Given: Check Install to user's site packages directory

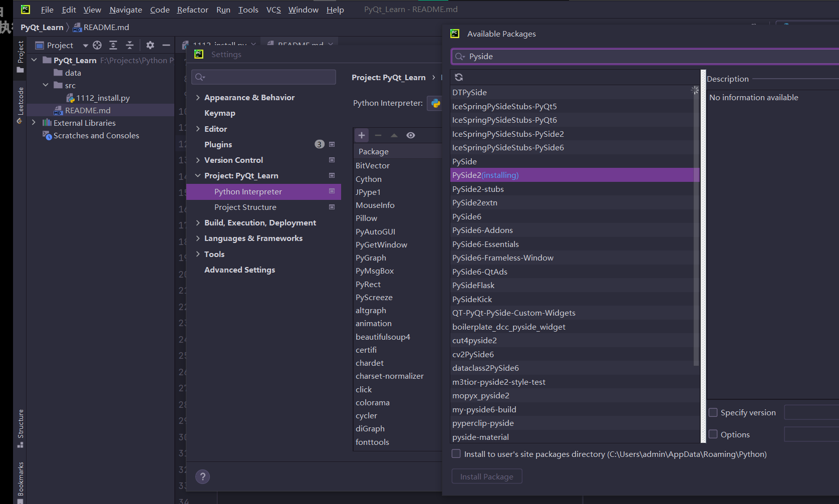Looking at the screenshot, I should (456, 454).
